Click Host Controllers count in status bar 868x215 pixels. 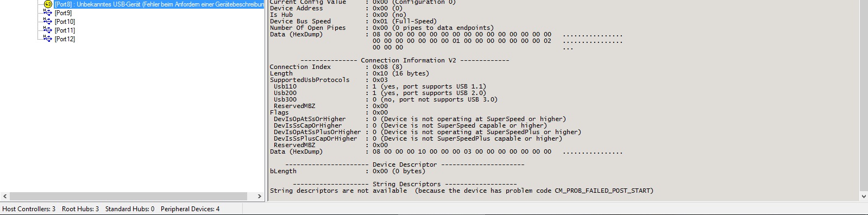coord(29,209)
